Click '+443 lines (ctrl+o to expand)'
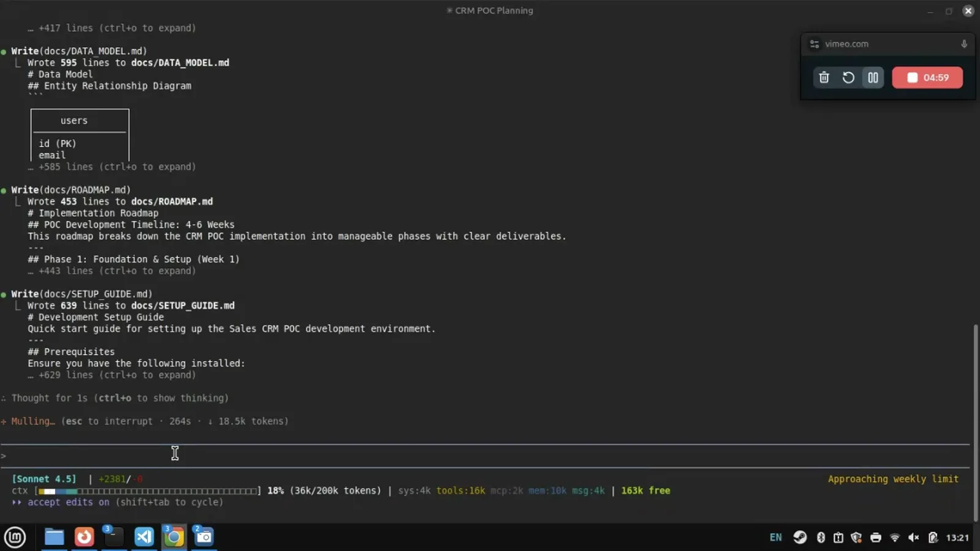This screenshot has height=551, width=980. pyautogui.click(x=117, y=271)
